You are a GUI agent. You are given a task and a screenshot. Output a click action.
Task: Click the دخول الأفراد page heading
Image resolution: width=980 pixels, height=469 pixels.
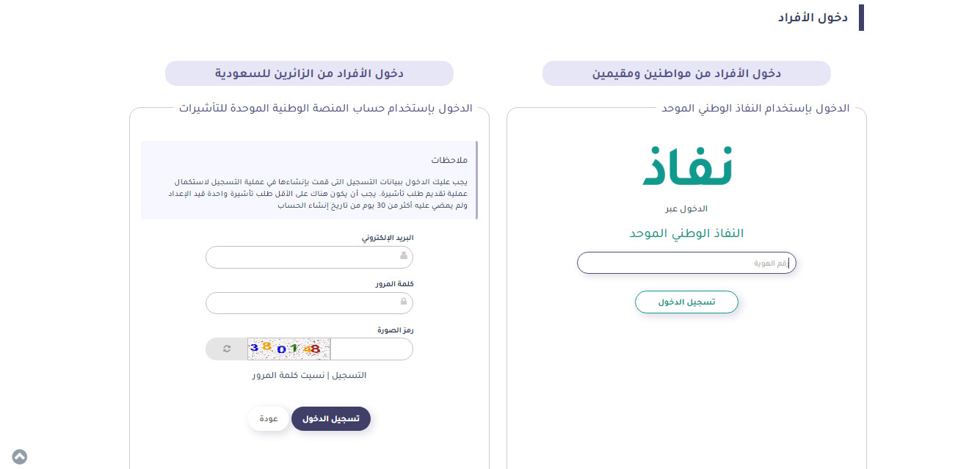[x=813, y=18]
